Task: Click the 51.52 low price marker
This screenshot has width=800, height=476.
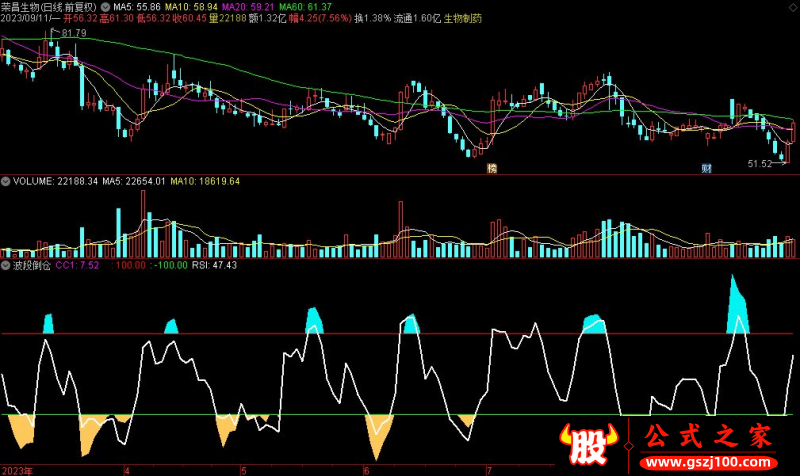Action: coord(760,164)
